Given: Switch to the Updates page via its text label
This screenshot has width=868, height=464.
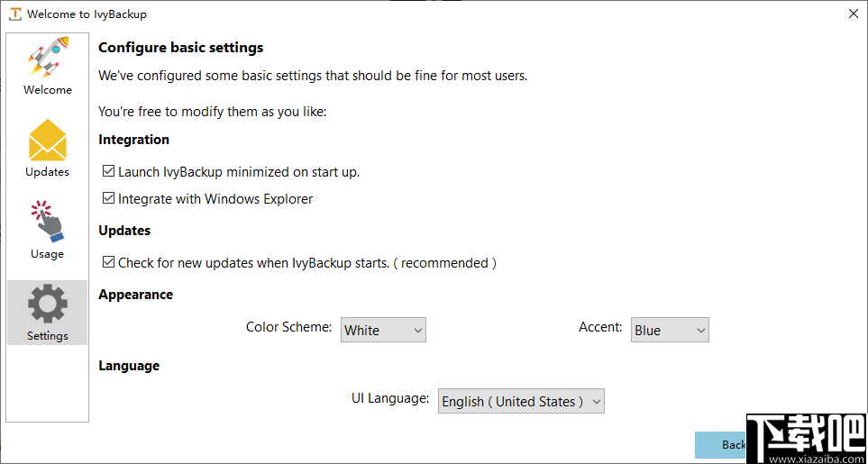Looking at the screenshot, I should 48,172.
